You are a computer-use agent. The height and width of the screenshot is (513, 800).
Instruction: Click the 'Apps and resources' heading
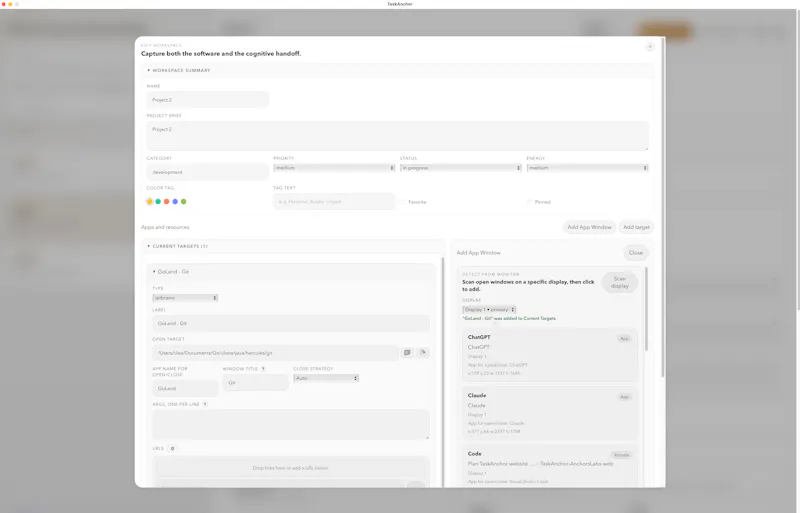click(165, 227)
